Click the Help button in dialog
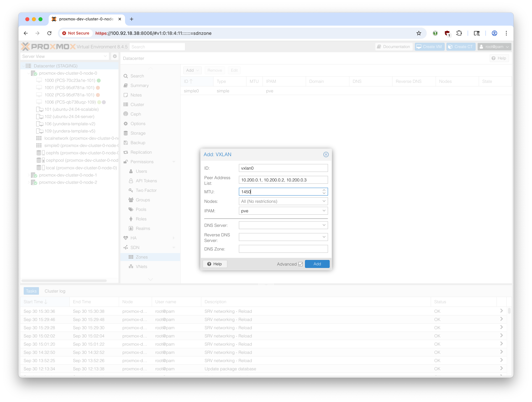The width and height of the screenshot is (532, 402). [x=215, y=264]
